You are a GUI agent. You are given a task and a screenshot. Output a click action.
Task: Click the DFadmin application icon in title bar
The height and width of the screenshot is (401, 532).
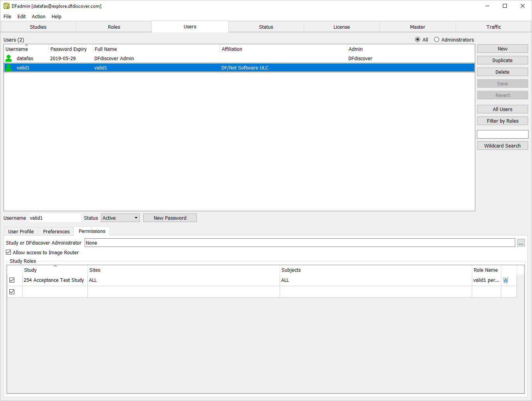click(x=7, y=6)
